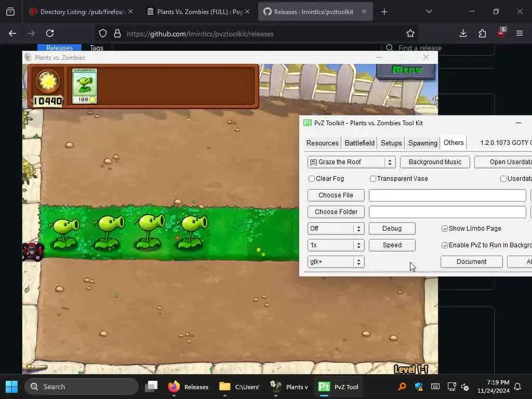Select the Releases pvztoolkit browser tab
532x399 pixels.
315,12
